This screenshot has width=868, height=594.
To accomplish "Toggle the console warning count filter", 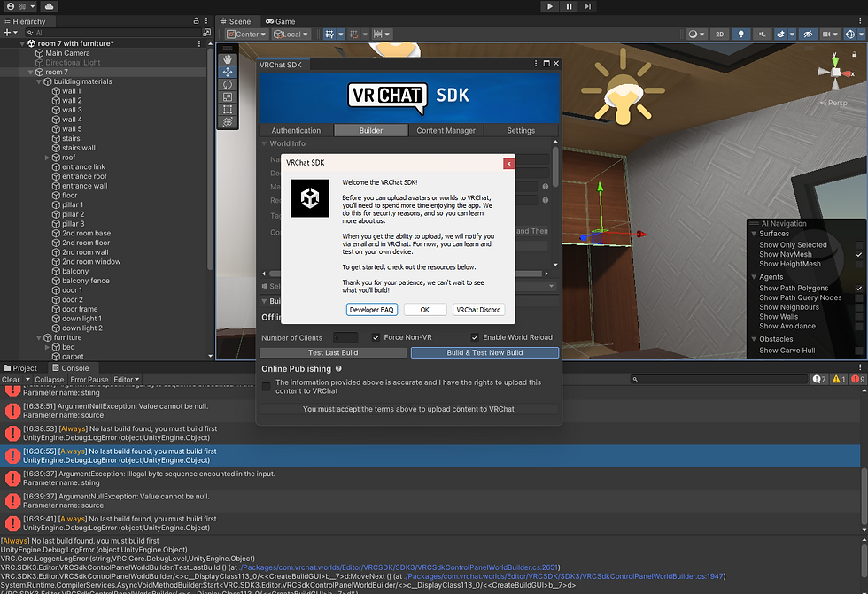I will pyautogui.click(x=839, y=380).
